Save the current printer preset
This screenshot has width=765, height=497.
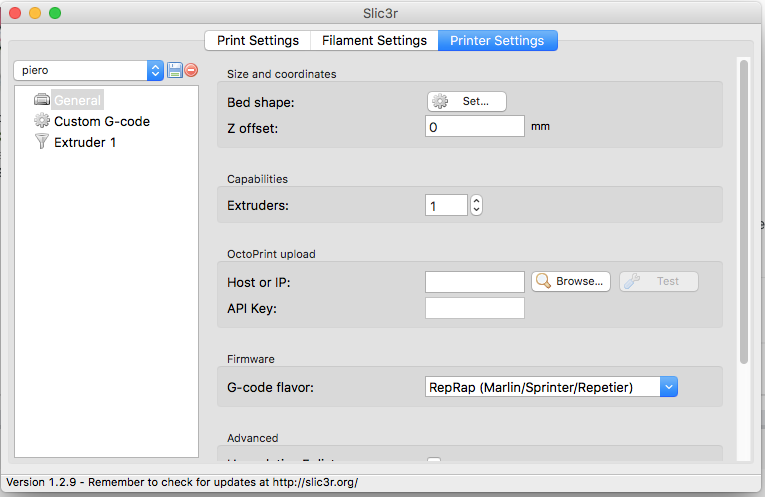tap(175, 70)
